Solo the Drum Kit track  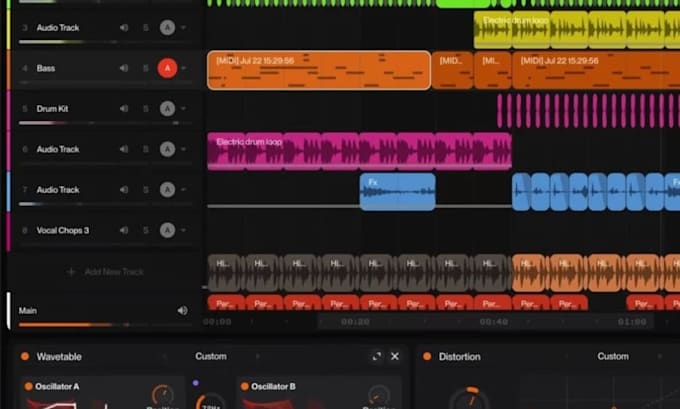pos(146,108)
